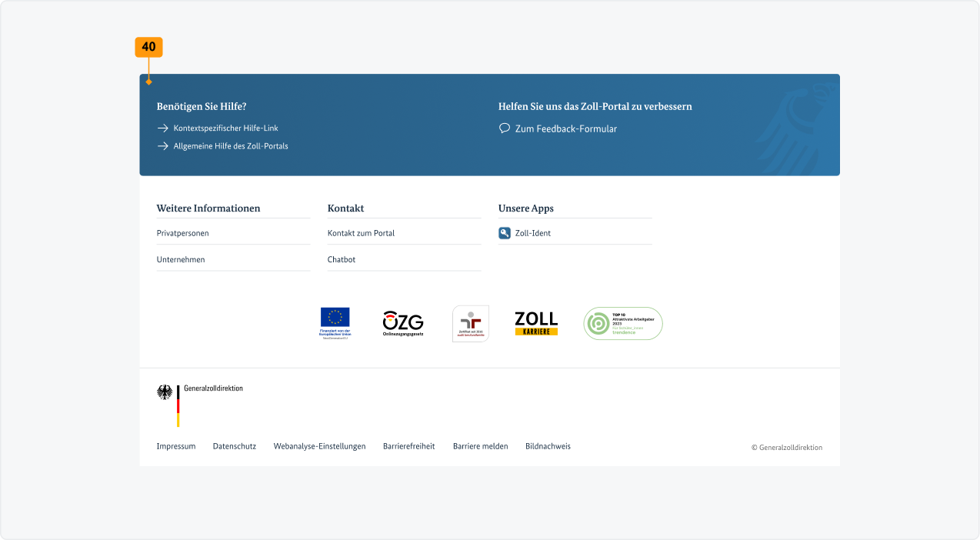This screenshot has height=540, width=980.
Task: Open the audit berufundfamilie certificate logo
Action: click(470, 323)
